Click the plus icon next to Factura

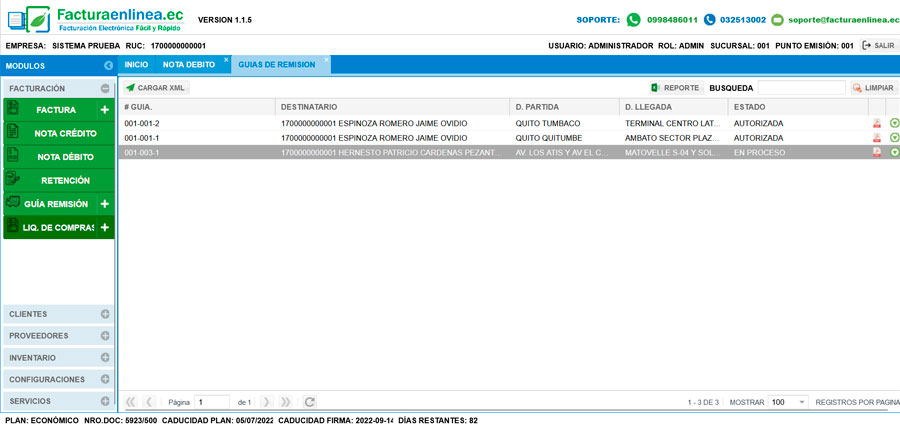[x=104, y=110]
